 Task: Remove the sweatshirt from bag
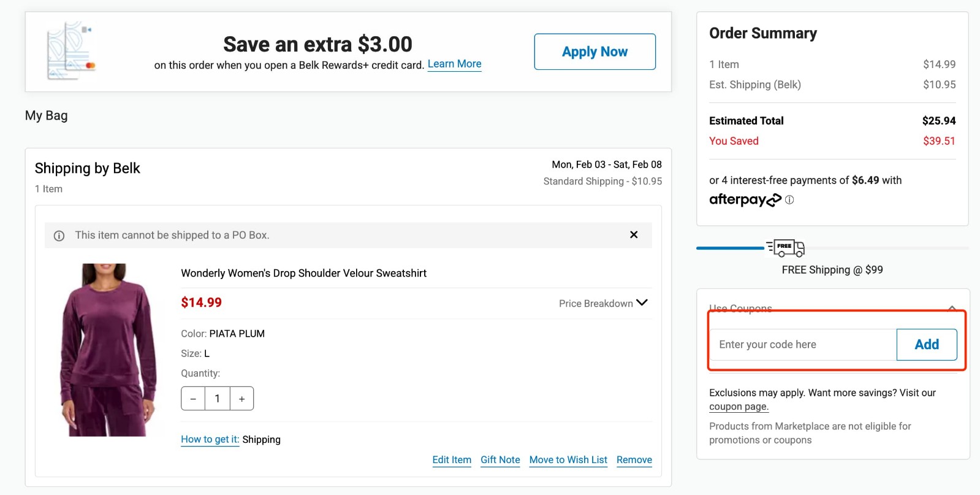(x=634, y=460)
